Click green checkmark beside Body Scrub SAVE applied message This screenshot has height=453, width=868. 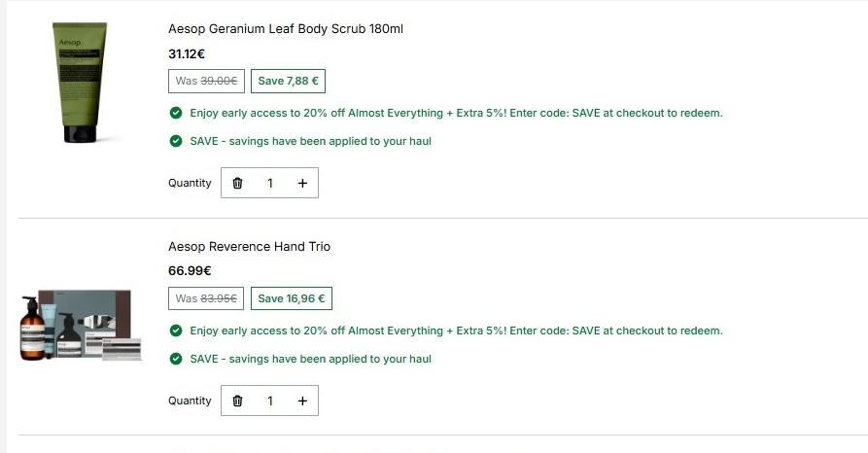pos(176,141)
